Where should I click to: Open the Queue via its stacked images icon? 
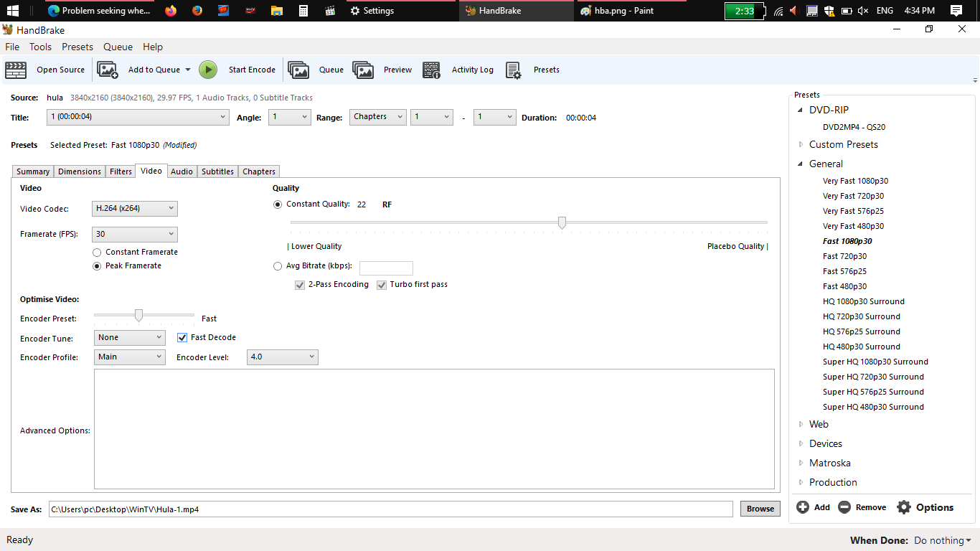[298, 70]
